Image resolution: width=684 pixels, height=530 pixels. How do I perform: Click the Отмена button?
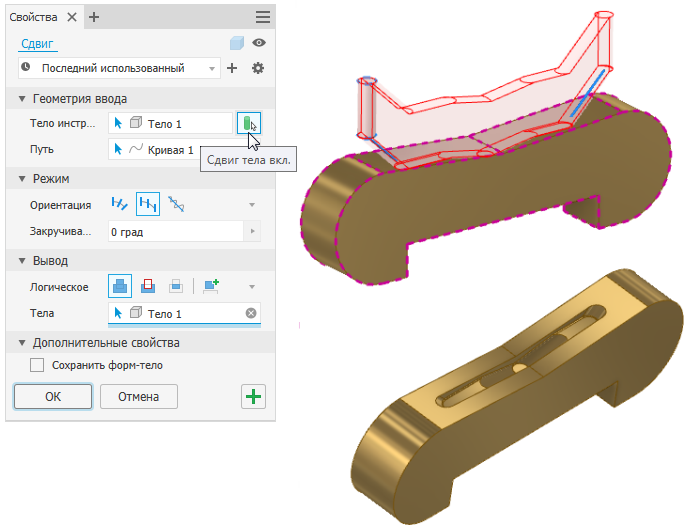[x=139, y=397]
